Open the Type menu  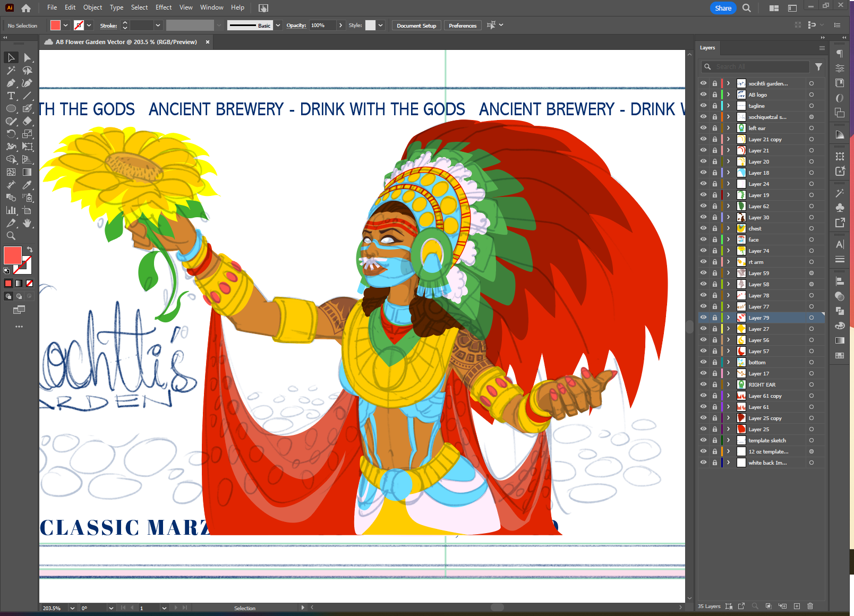(x=116, y=7)
